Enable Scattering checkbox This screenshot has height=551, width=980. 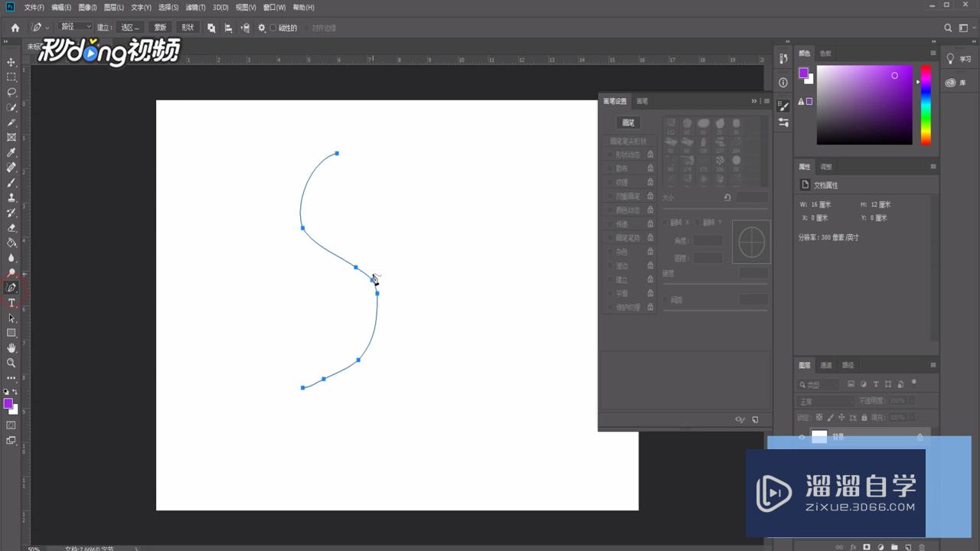point(609,168)
